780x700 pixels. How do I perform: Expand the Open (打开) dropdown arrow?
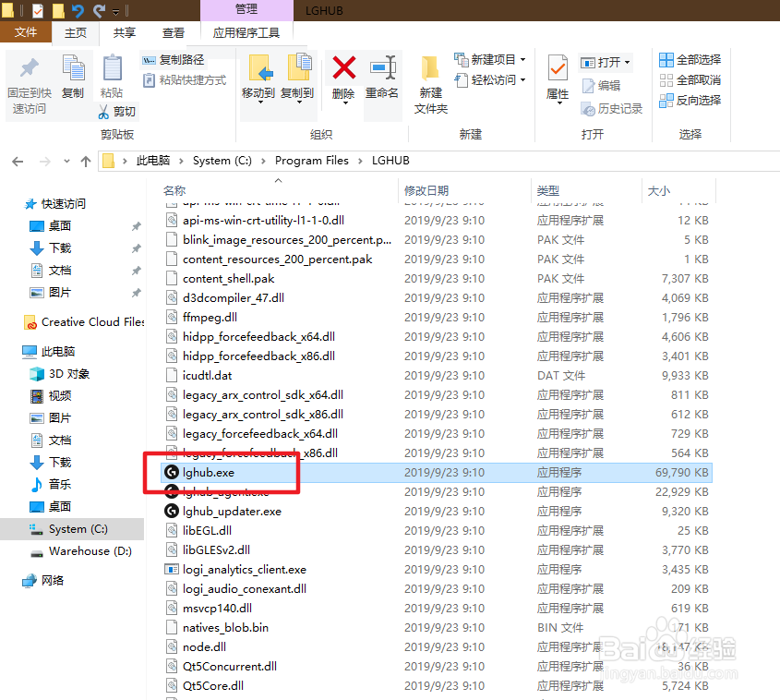pyautogui.click(x=627, y=63)
